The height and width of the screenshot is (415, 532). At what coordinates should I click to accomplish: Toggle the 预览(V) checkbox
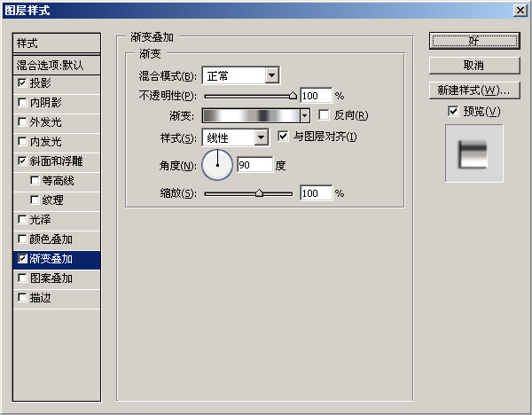[x=453, y=111]
